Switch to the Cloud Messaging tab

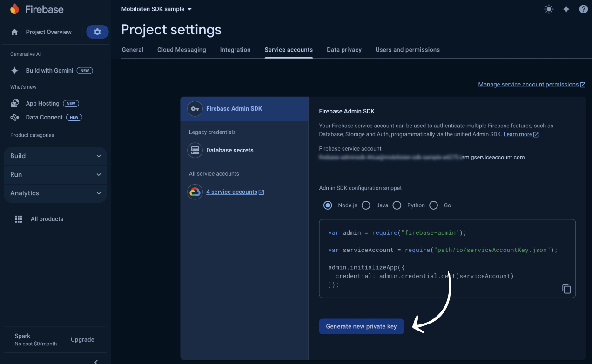click(182, 50)
